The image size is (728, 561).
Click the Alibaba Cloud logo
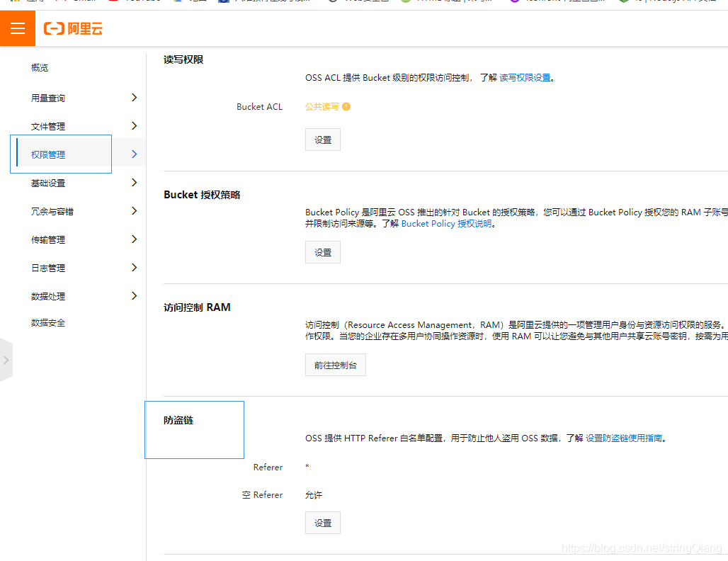[x=73, y=29]
